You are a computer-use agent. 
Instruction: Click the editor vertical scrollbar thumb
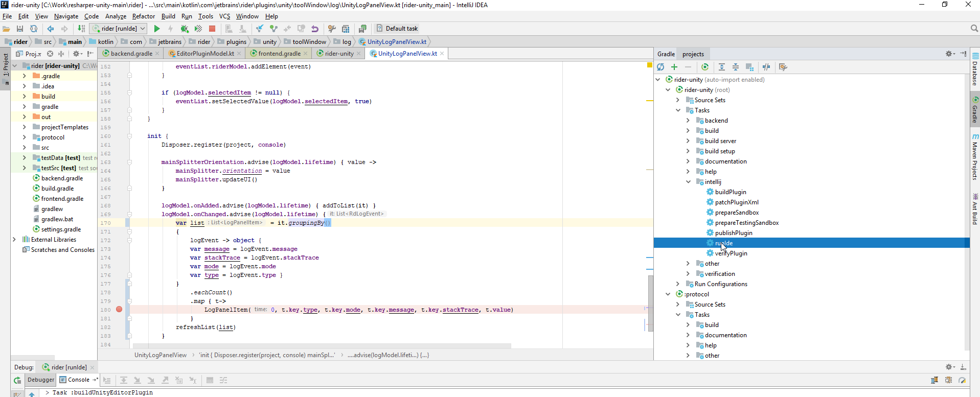coord(651,303)
